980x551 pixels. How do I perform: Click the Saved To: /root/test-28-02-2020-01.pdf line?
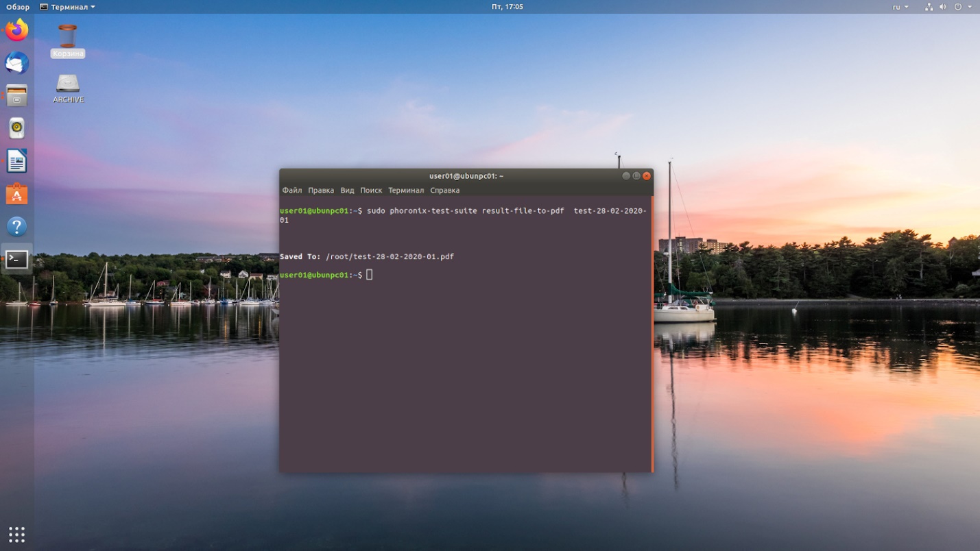367,257
